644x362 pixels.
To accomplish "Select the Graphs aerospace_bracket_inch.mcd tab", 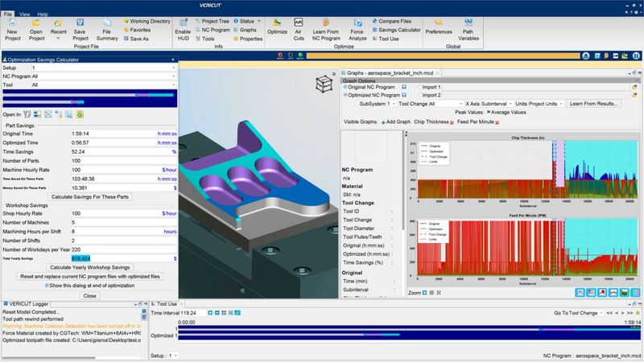I will [390, 72].
